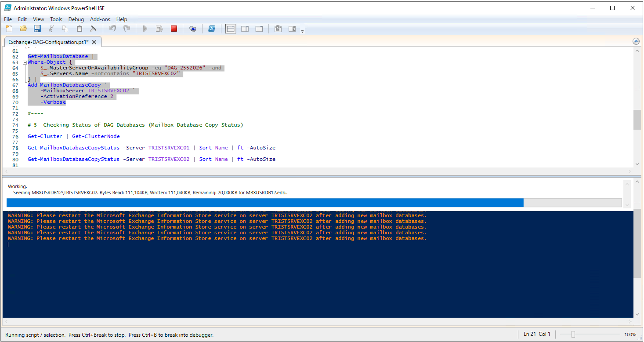Click TRISTSRVEXC02 server name on line 80

(169, 159)
